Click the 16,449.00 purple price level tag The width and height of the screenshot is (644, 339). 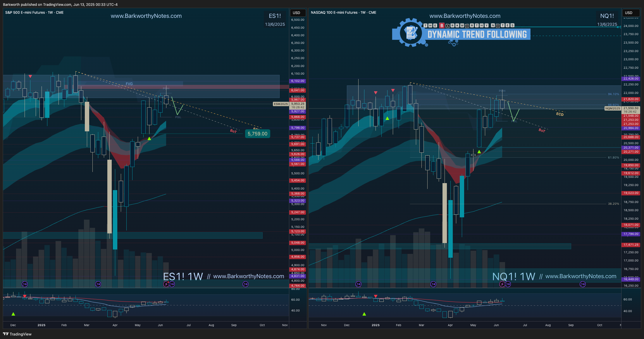631,279
